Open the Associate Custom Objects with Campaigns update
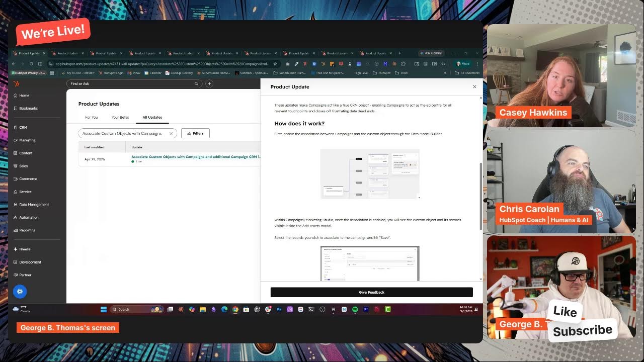This screenshot has width=644, height=362. (196, 157)
